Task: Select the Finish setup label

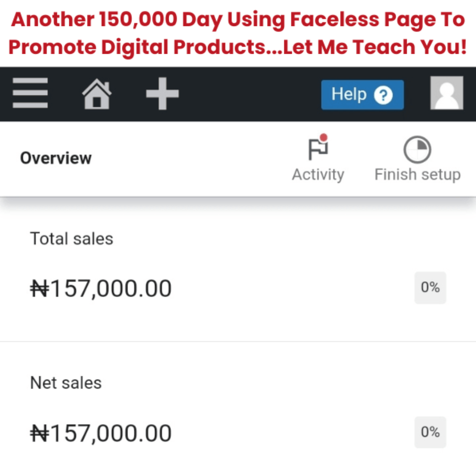Action: [417, 175]
